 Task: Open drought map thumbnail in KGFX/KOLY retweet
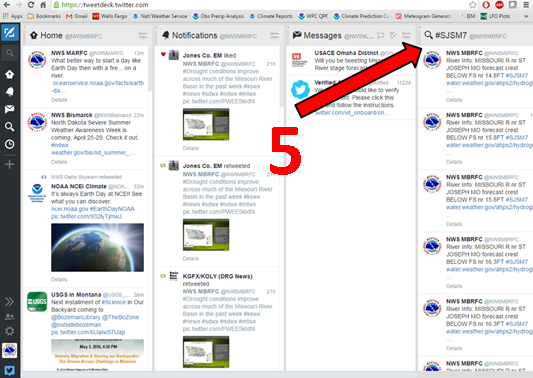[x=206, y=352]
